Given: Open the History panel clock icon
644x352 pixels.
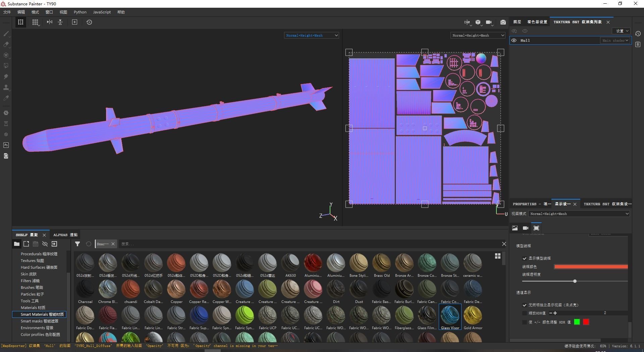Looking at the screenshot, I should (638, 34).
